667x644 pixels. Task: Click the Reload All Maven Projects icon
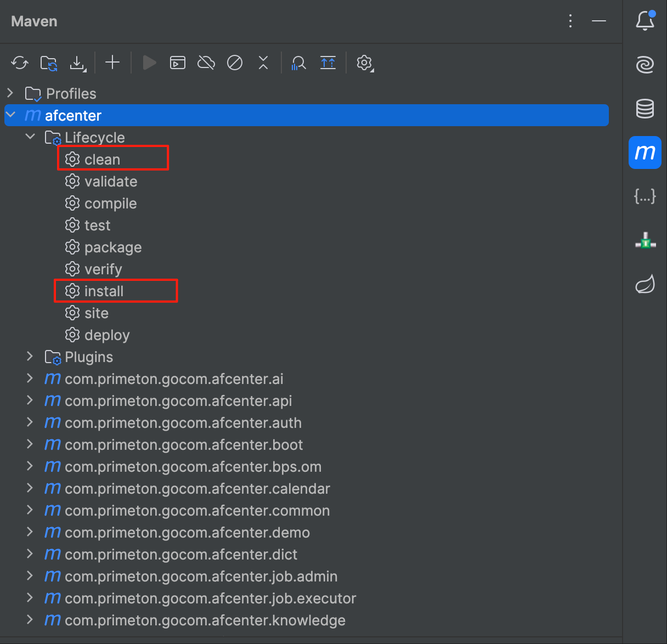click(20, 63)
